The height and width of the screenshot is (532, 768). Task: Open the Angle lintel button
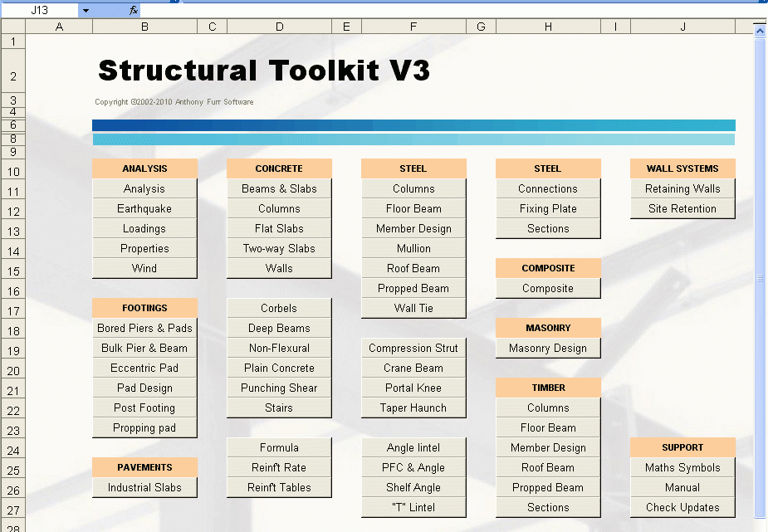pyautogui.click(x=413, y=448)
